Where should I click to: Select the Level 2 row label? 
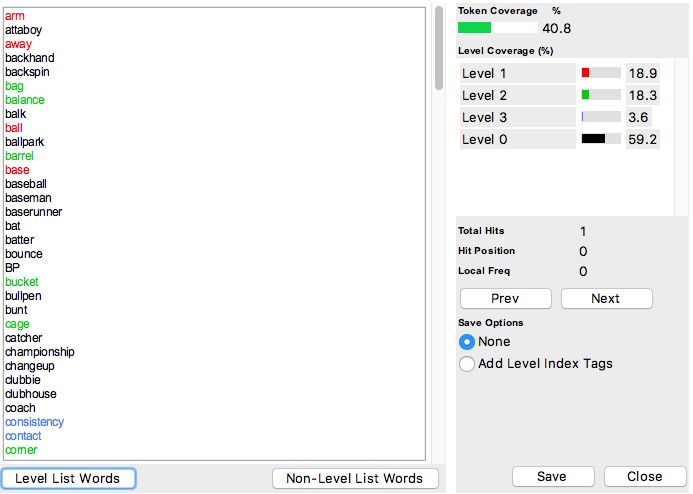coord(518,95)
